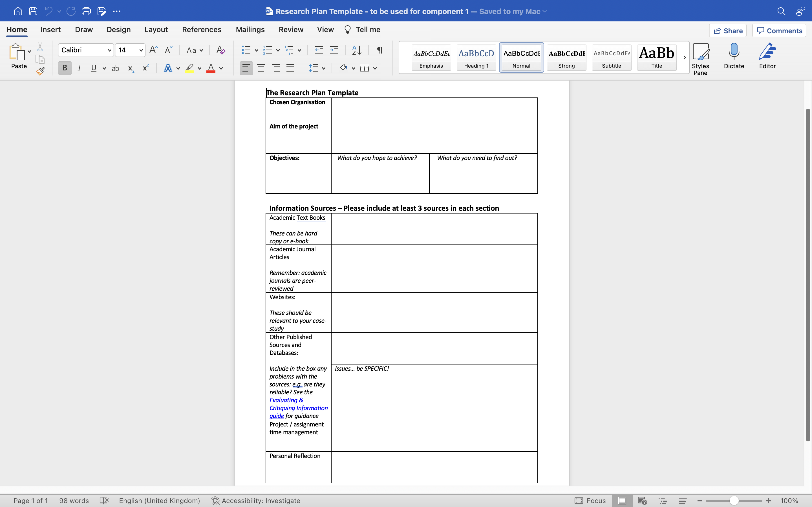Image resolution: width=812 pixels, height=507 pixels.
Task: Select Normal style in ribbon
Action: coord(521,57)
